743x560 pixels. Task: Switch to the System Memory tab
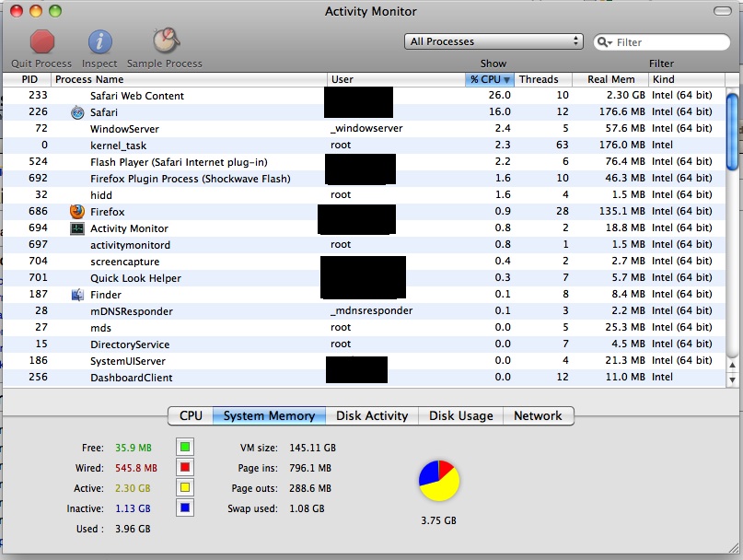pos(269,415)
